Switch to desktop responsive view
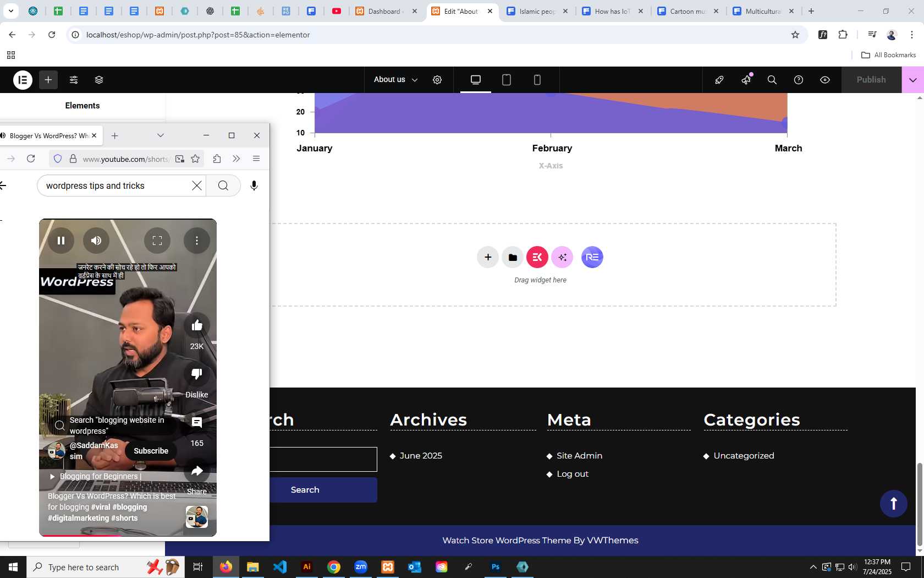Viewport: 924px width, 578px height. pos(476,80)
